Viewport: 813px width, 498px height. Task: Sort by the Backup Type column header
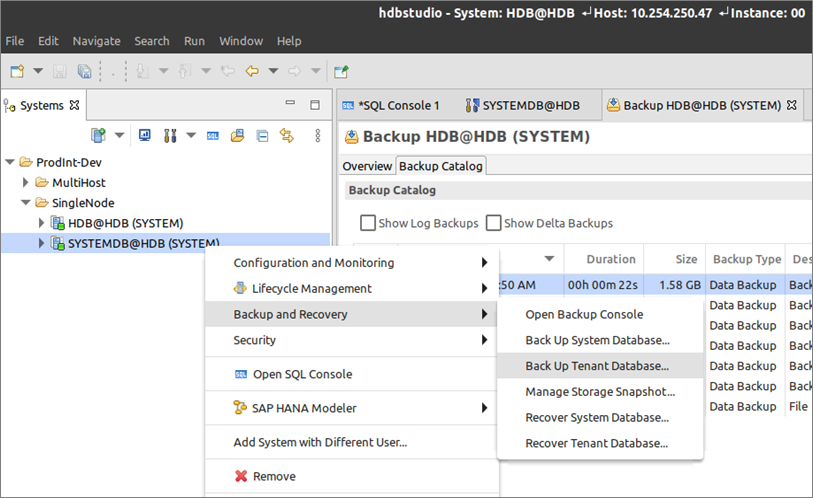pos(746,259)
